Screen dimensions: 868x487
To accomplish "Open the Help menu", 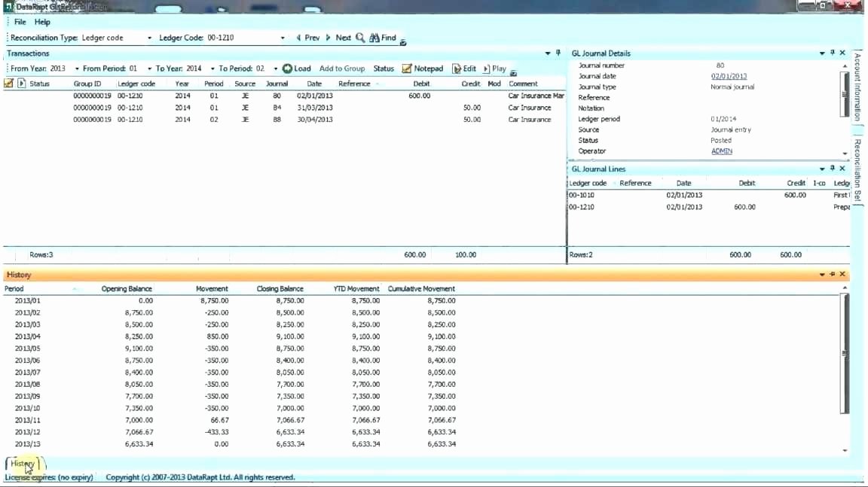I will (x=42, y=22).
